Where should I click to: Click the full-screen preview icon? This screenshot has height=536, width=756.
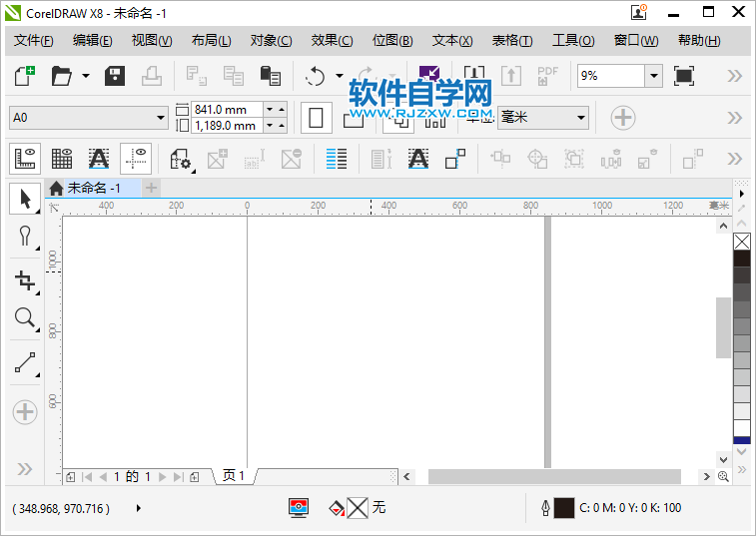[x=684, y=76]
